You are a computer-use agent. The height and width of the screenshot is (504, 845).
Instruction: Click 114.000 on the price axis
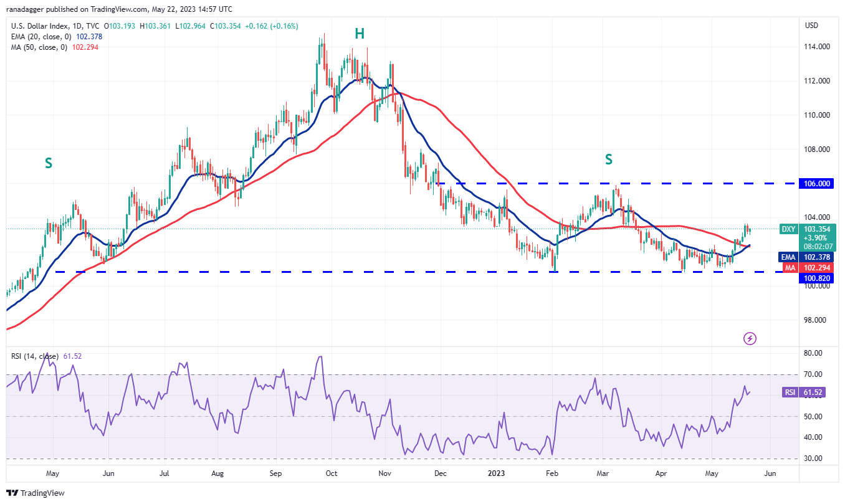click(x=817, y=47)
